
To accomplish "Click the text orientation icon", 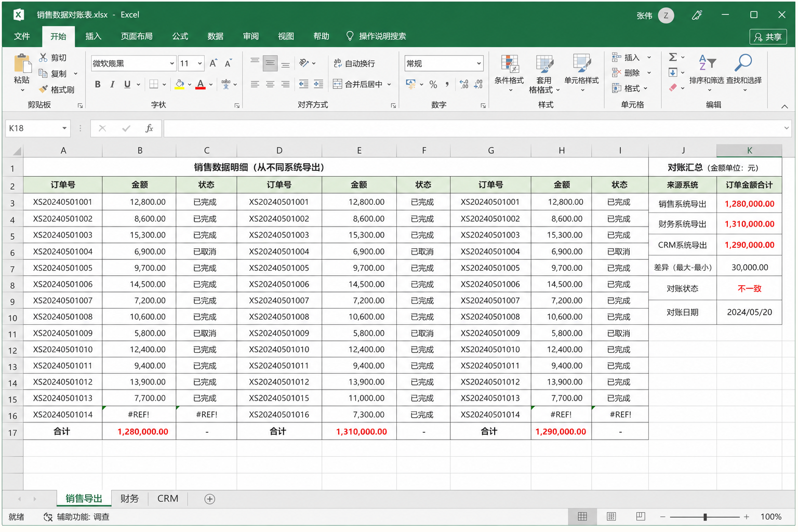I will click(304, 63).
